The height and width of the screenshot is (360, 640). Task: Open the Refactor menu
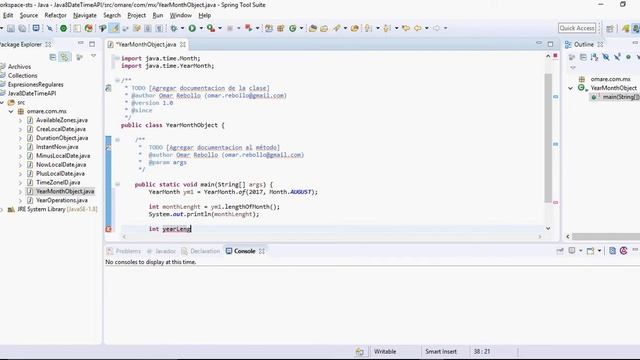[x=56, y=16]
